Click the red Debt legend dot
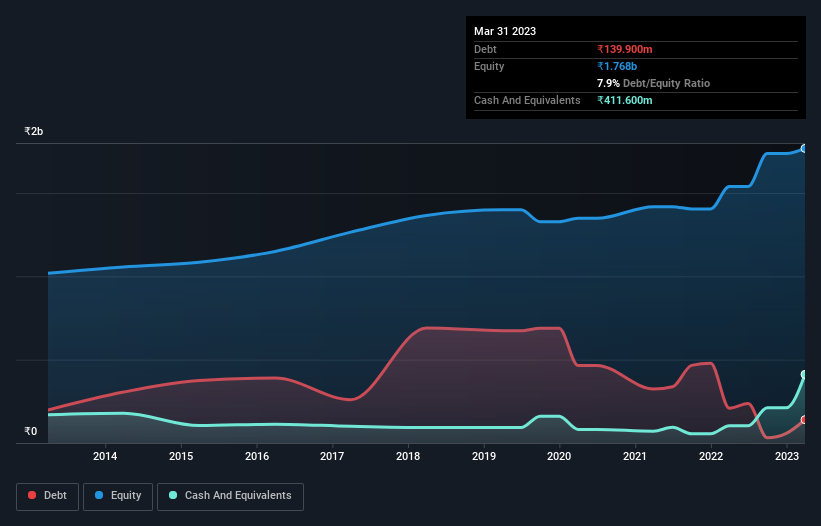This screenshot has height=526, width=821. pos(32,495)
